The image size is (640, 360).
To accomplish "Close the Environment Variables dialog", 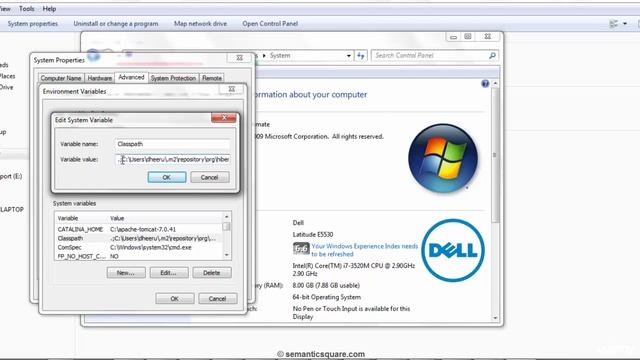I will pyautogui.click(x=232, y=89).
